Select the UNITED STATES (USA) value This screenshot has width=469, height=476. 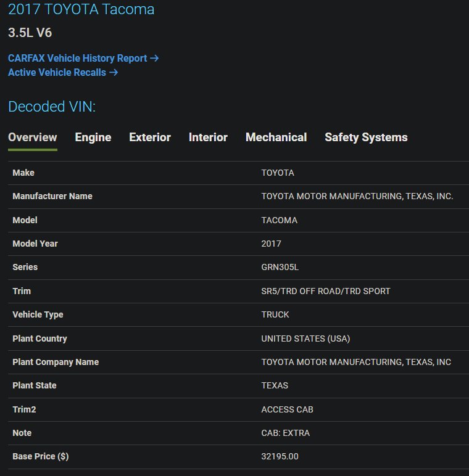click(305, 339)
